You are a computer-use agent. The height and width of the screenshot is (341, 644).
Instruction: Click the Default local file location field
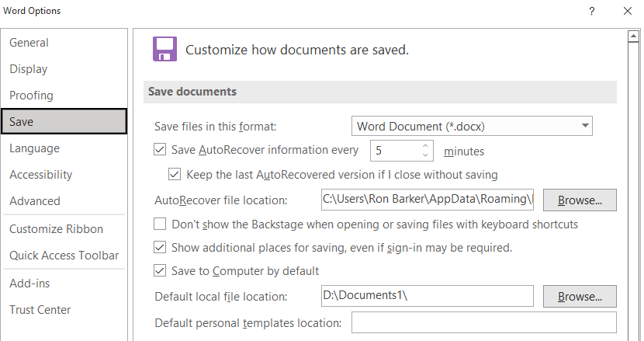[x=427, y=297]
